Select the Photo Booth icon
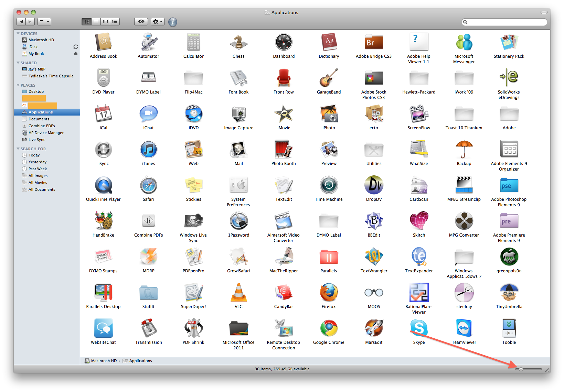 (x=284, y=149)
